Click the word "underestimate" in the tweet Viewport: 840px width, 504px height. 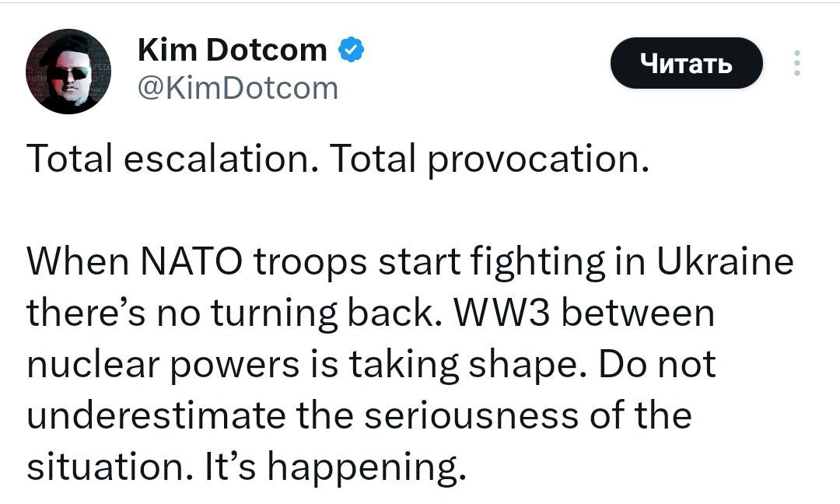point(156,415)
